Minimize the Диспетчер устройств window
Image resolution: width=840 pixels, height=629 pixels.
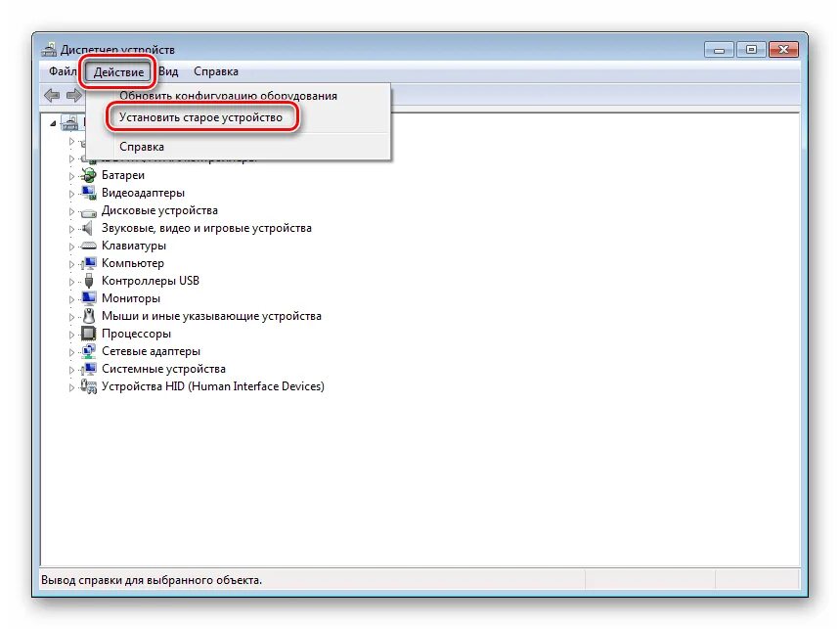pyautogui.click(x=719, y=50)
